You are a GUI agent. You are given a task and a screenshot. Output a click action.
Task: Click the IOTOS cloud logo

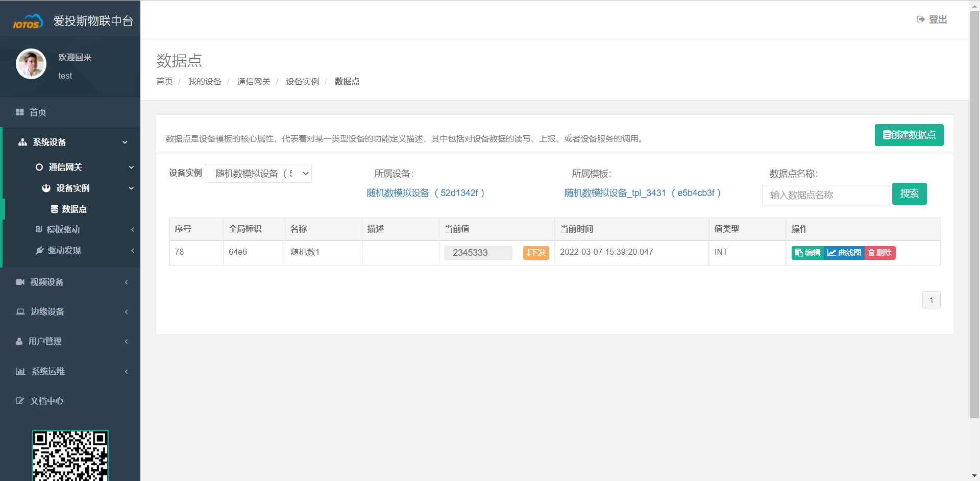coord(28,21)
